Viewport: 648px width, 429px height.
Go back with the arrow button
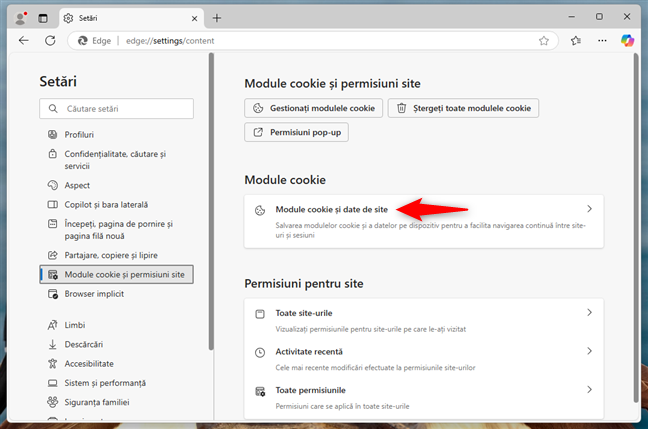pyautogui.click(x=24, y=41)
